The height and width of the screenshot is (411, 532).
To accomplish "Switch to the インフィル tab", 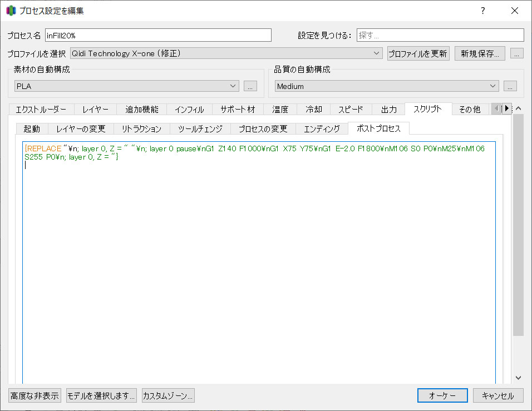I will point(189,110).
